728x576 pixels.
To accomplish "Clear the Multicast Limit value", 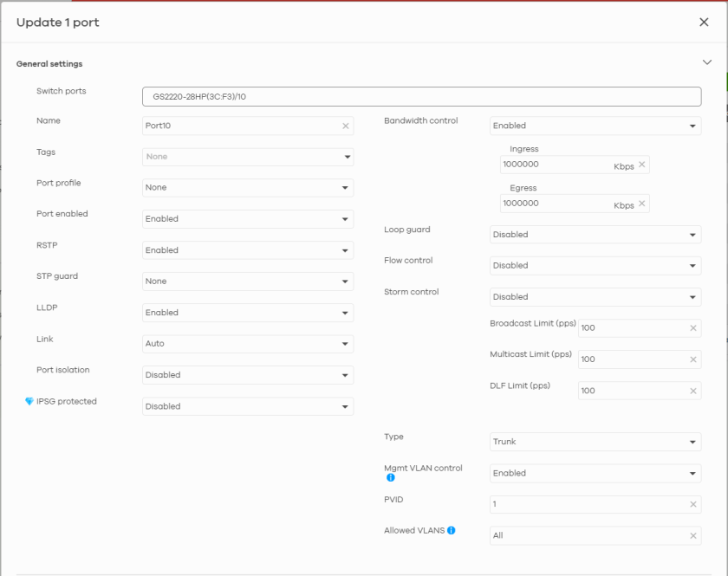I will coord(692,359).
